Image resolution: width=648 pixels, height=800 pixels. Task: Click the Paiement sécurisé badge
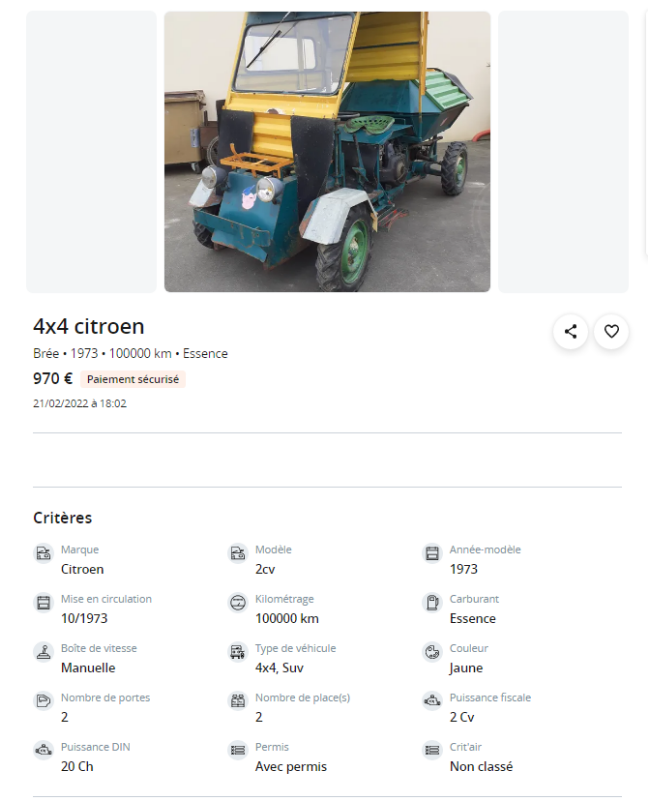pyautogui.click(x=133, y=379)
